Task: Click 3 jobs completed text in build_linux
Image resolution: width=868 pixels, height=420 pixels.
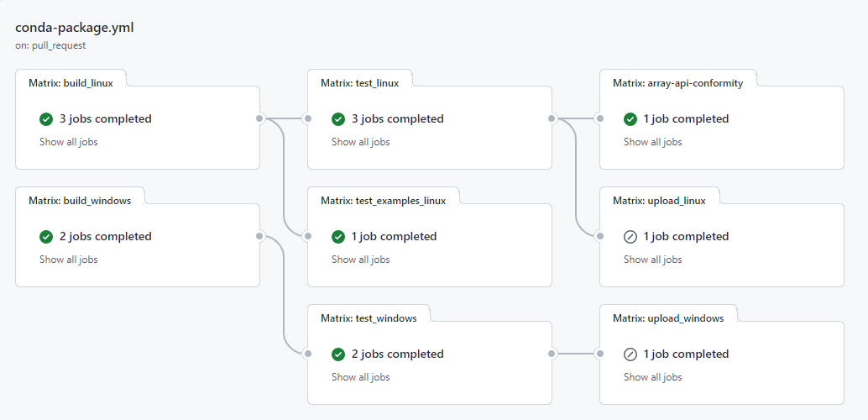Action: pos(106,118)
